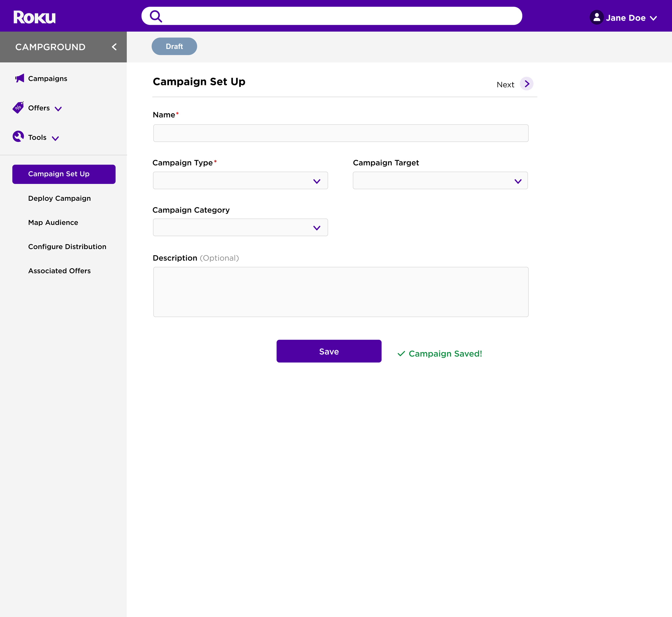Select the Map Audience menu item

click(x=53, y=222)
